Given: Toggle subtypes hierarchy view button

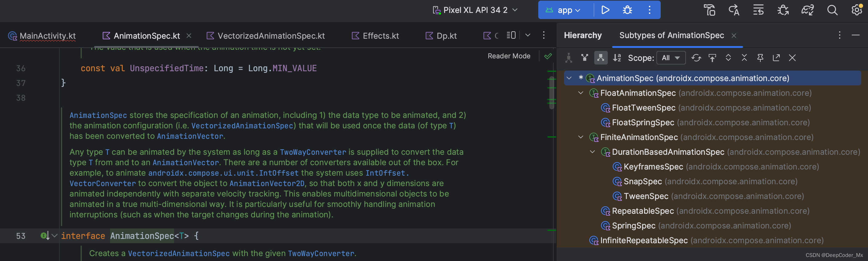Looking at the screenshot, I should click(x=601, y=58).
